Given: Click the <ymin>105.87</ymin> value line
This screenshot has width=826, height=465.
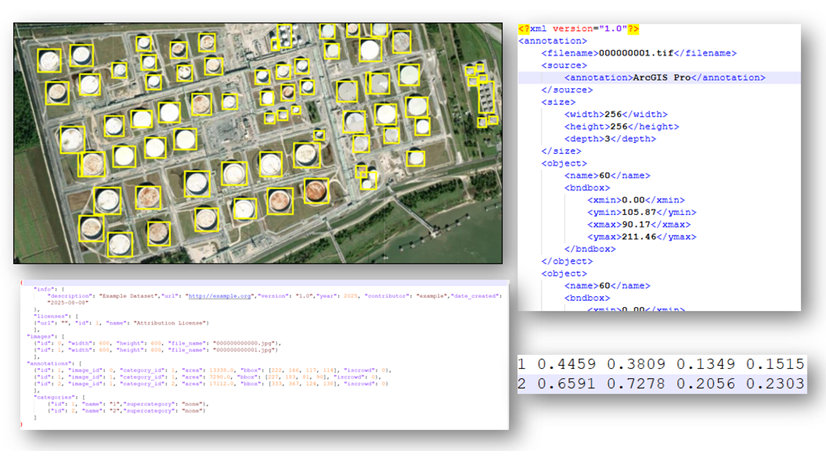Looking at the screenshot, I should coord(642,212).
